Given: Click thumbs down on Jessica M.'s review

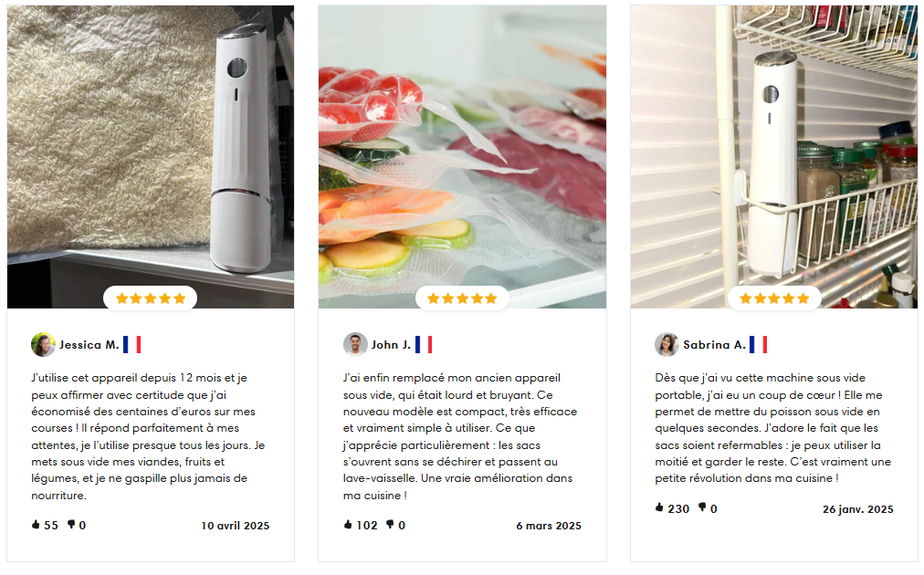Looking at the screenshot, I should coord(71,524).
